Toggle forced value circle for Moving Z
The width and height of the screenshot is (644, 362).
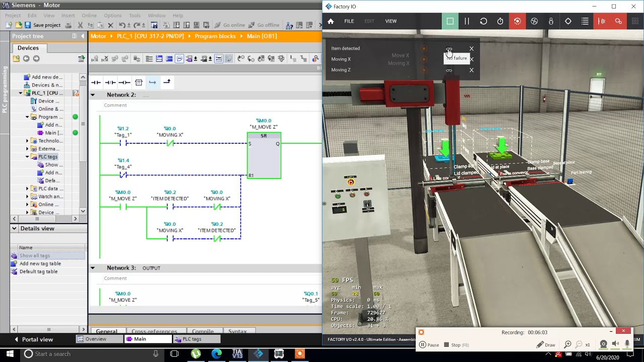pos(424,70)
